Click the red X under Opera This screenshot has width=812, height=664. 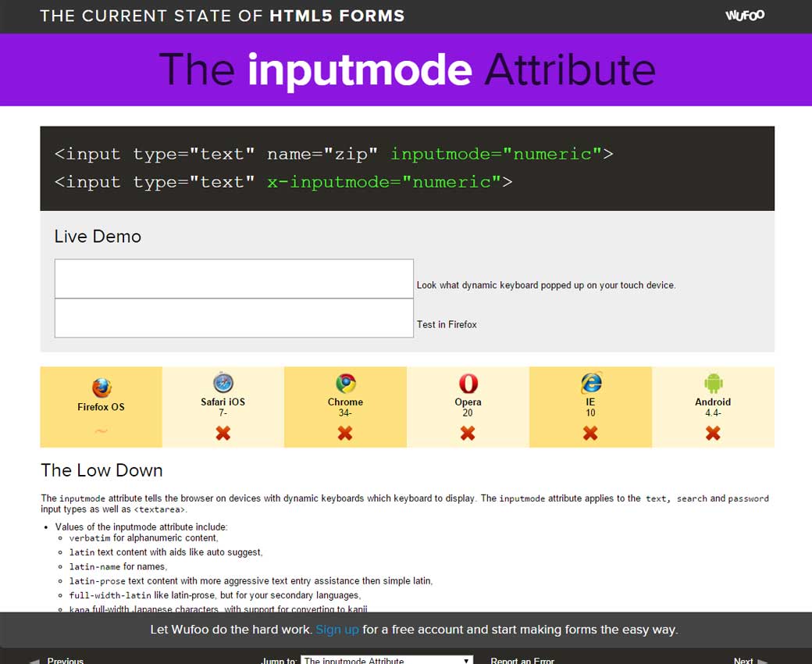[x=468, y=433]
